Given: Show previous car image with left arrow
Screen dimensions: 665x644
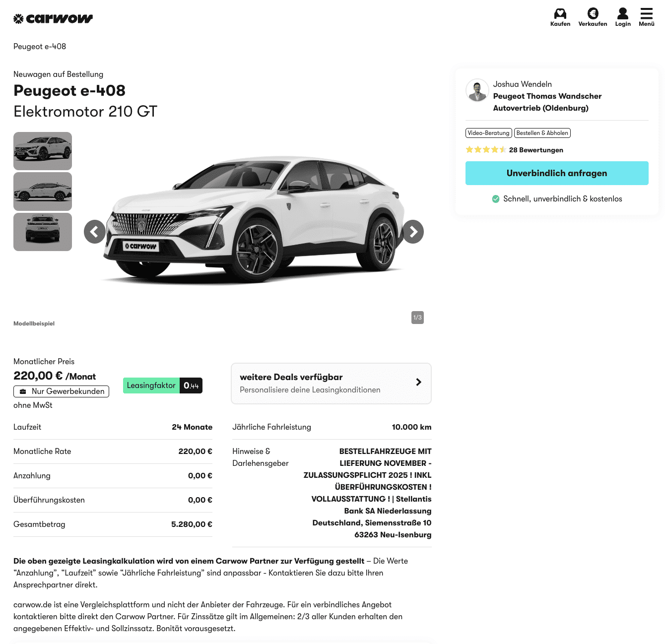Looking at the screenshot, I should (95, 232).
